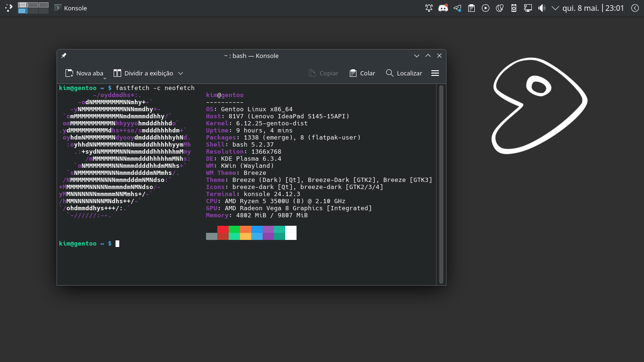The height and width of the screenshot is (362, 644).
Task: Click Colar to paste into terminal
Action: [x=362, y=73]
